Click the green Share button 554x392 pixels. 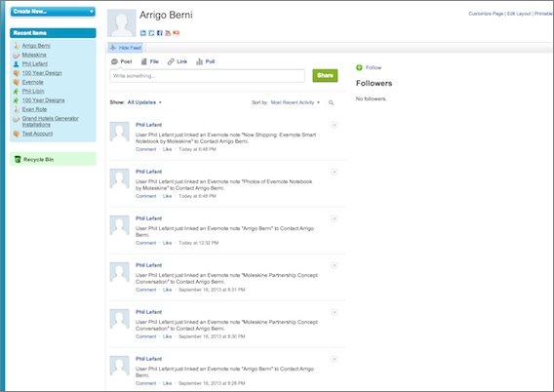[325, 75]
